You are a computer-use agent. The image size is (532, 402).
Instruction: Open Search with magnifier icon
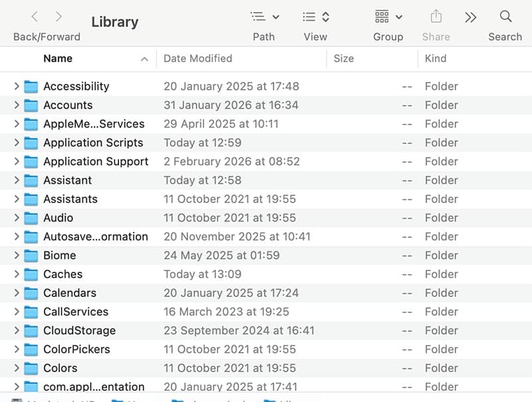click(x=505, y=16)
